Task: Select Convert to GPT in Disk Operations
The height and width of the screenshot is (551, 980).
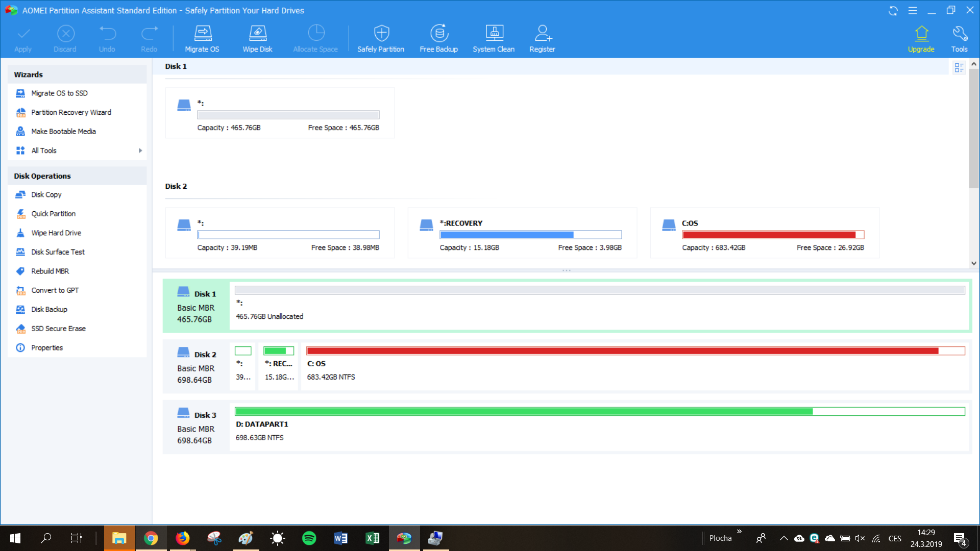Action: tap(55, 290)
